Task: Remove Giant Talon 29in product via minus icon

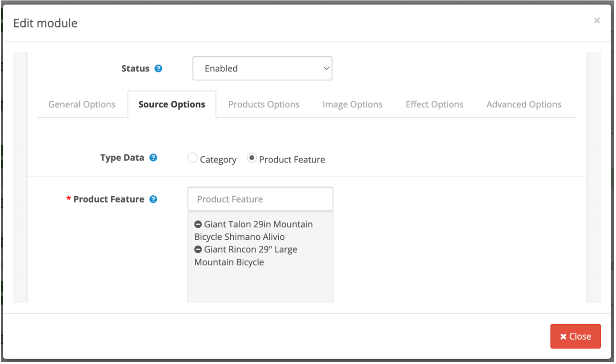Action: click(198, 224)
